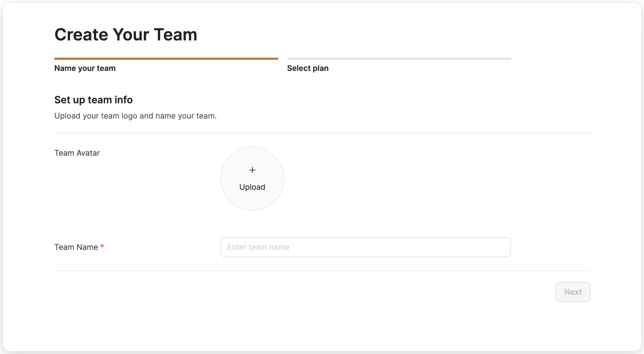The height and width of the screenshot is (354, 644).
Task: Click the Create Your Team heading
Action: click(126, 35)
